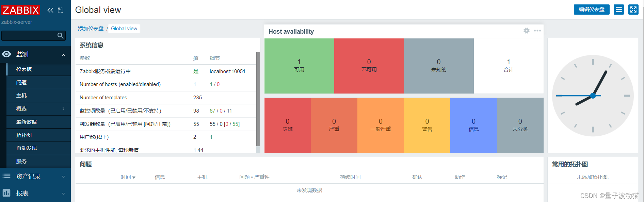Open Host availability widget gear settings

527,31
